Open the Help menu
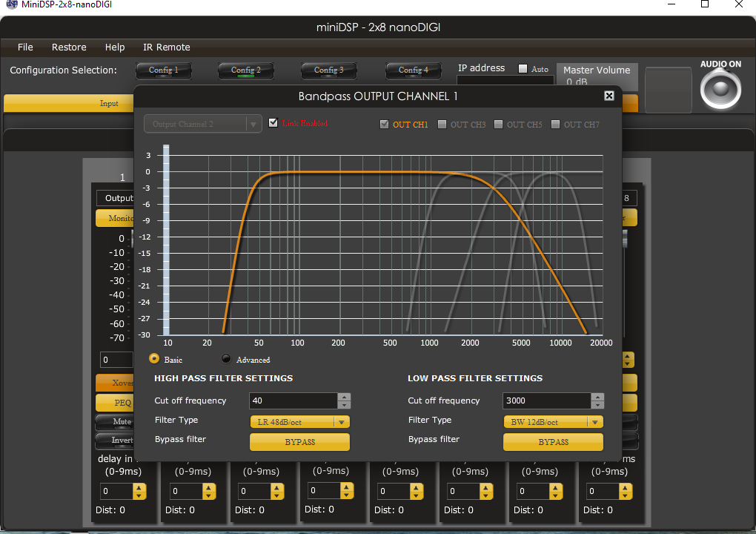Image resolution: width=756 pixels, height=534 pixels. (x=115, y=47)
